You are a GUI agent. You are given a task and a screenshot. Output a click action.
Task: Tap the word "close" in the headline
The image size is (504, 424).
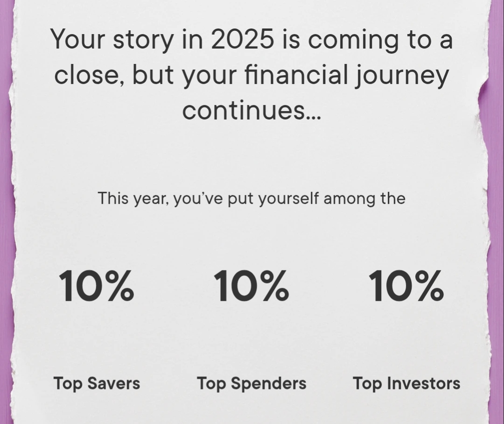coord(87,75)
